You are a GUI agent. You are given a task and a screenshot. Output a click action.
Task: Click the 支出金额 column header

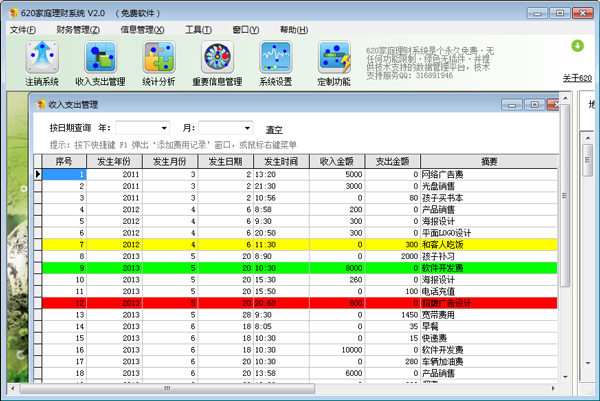point(393,161)
